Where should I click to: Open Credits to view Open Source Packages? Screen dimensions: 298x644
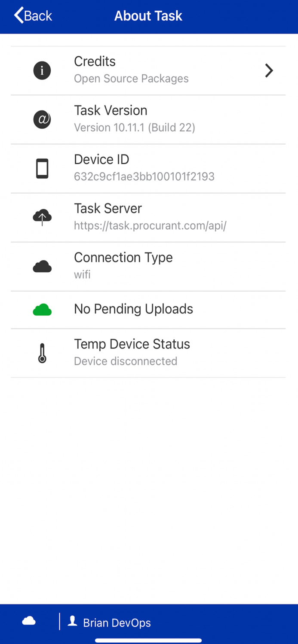pyautogui.click(x=95, y=61)
